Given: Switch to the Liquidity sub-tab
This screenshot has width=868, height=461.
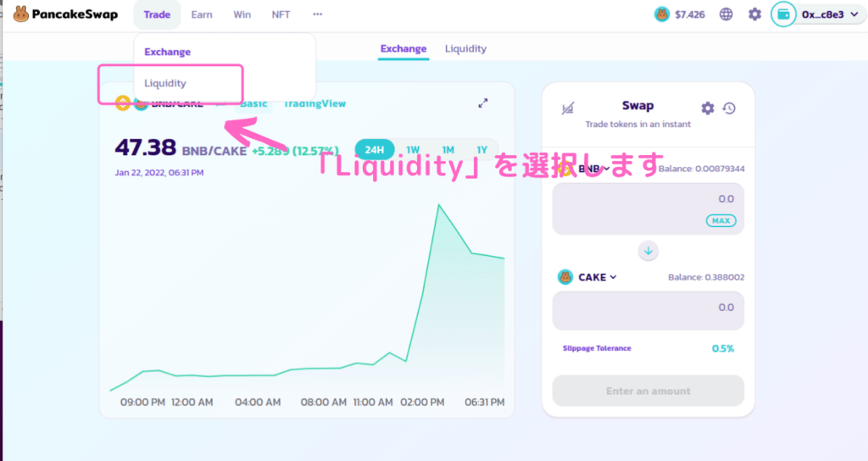Looking at the screenshot, I should pyautogui.click(x=465, y=48).
